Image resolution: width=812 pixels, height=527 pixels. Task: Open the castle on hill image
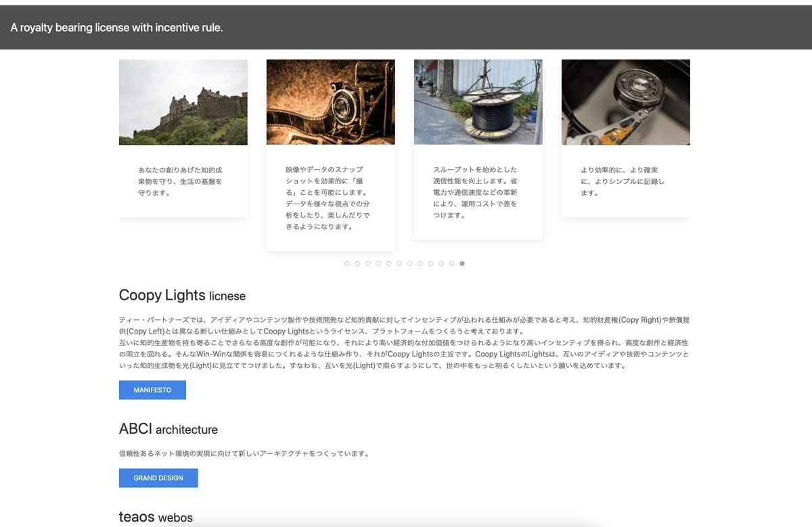click(183, 102)
